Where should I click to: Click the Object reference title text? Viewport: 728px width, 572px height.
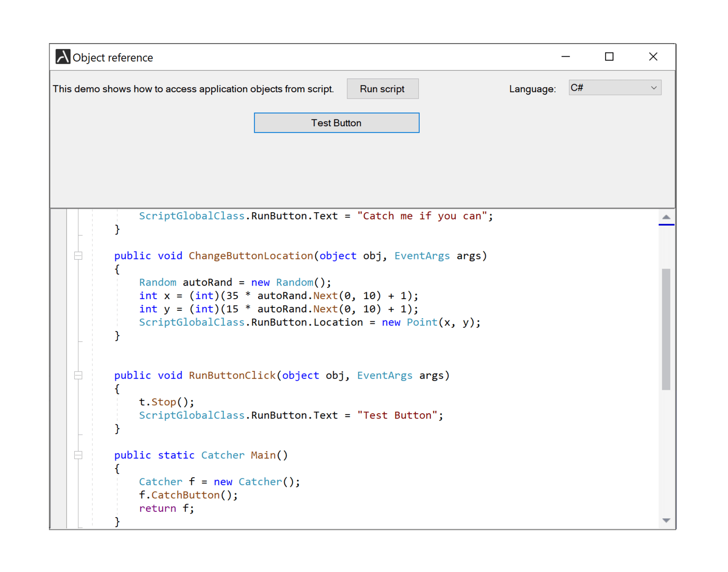113,57
